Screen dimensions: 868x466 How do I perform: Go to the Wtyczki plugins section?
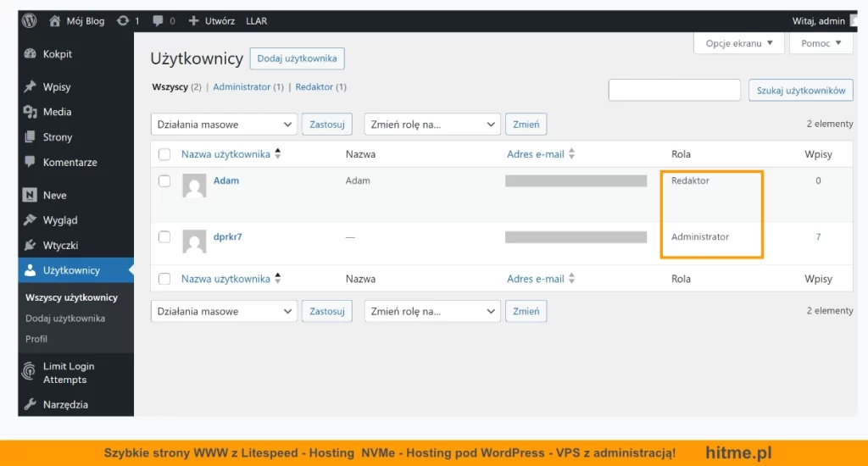pyautogui.click(x=60, y=245)
